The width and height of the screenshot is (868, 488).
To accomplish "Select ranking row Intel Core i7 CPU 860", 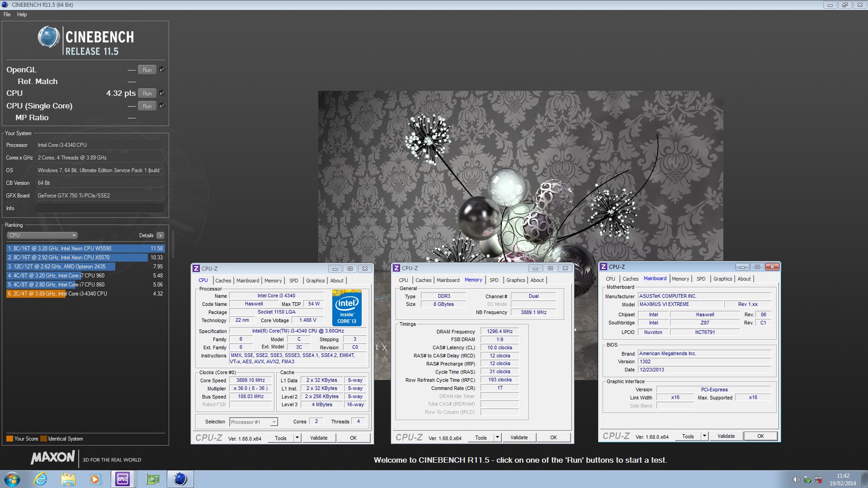I will coord(85,285).
